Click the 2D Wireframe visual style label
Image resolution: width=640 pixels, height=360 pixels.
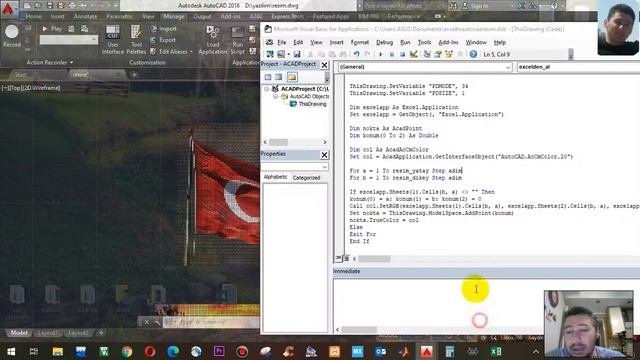pyautogui.click(x=42, y=88)
